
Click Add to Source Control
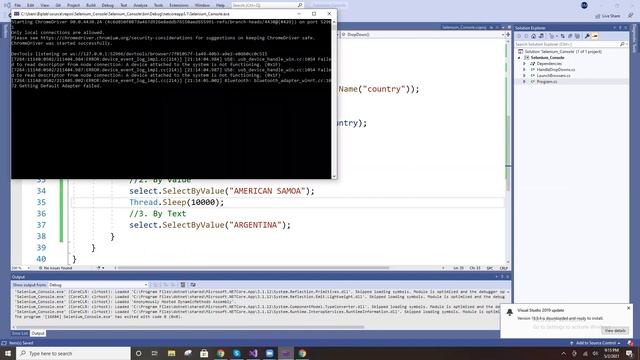click(x=595, y=343)
